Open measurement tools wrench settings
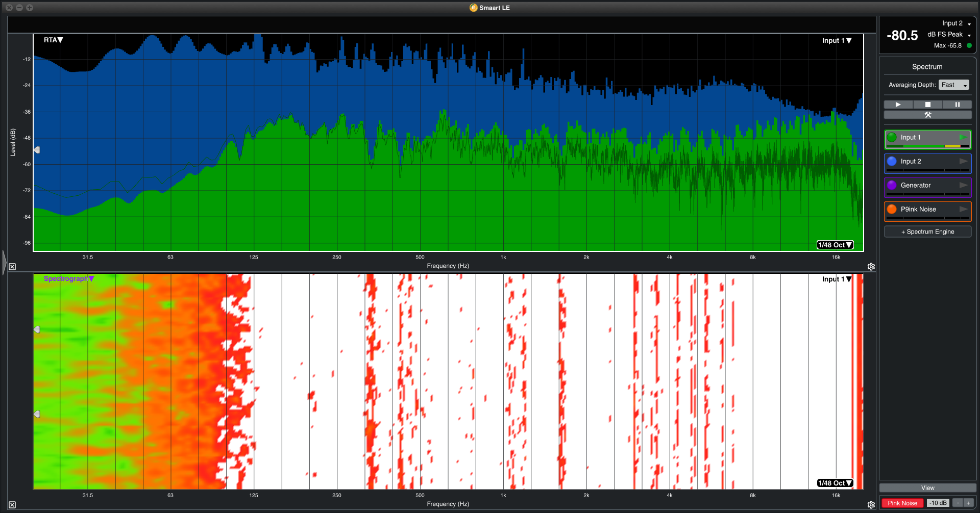The width and height of the screenshot is (980, 513). 928,115
